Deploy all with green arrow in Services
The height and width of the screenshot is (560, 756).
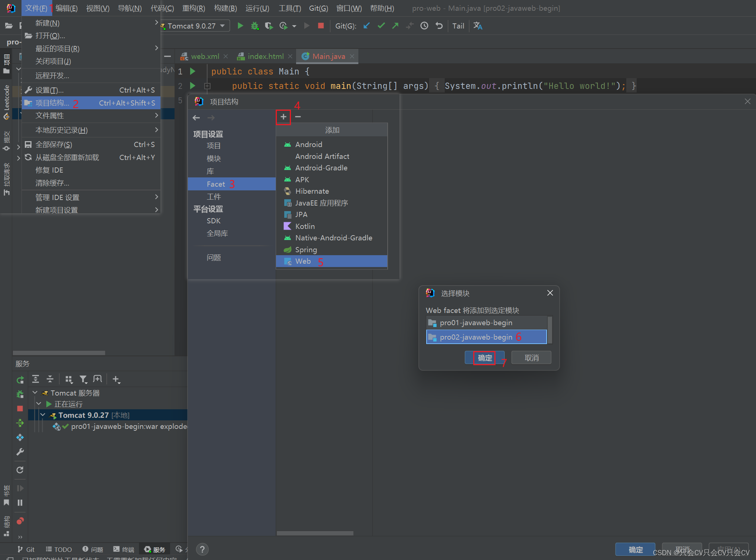click(x=20, y=423)
